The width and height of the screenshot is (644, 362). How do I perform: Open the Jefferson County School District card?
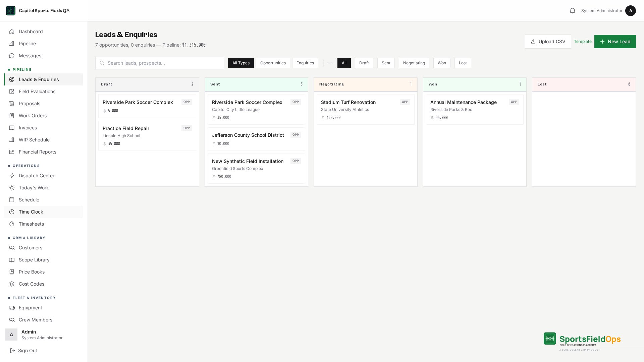click(x=256, y=139)
